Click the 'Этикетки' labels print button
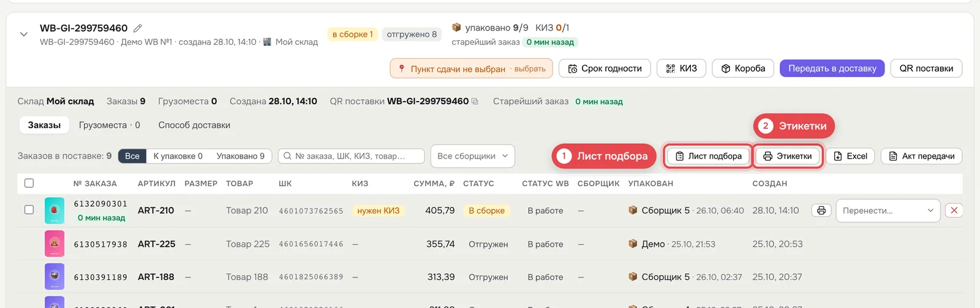 coord(787,156)
